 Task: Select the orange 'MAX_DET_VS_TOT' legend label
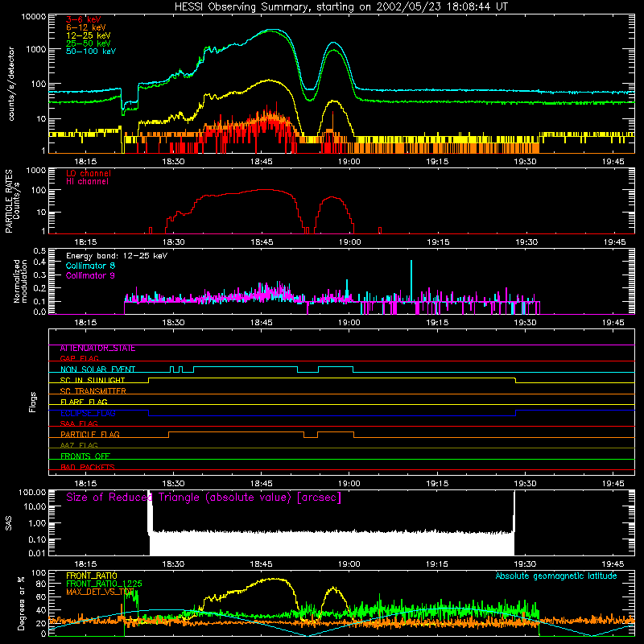click(x=100, y=592)
